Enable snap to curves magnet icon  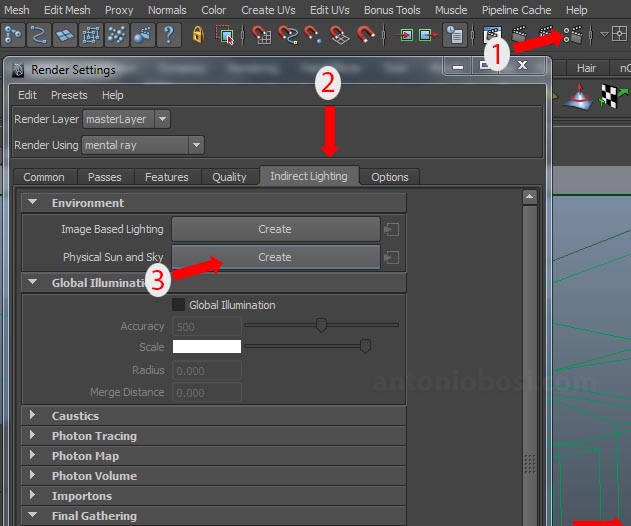click(288, 35)
